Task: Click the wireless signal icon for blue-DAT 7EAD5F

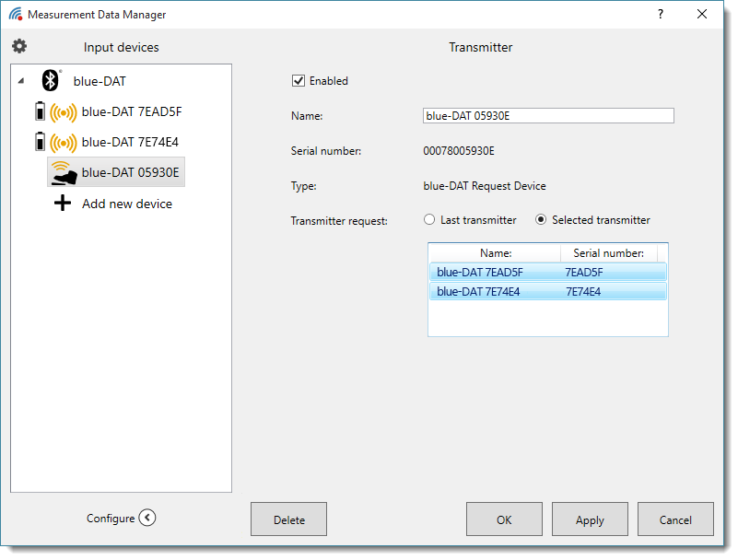Action: (x=64, y=112)
